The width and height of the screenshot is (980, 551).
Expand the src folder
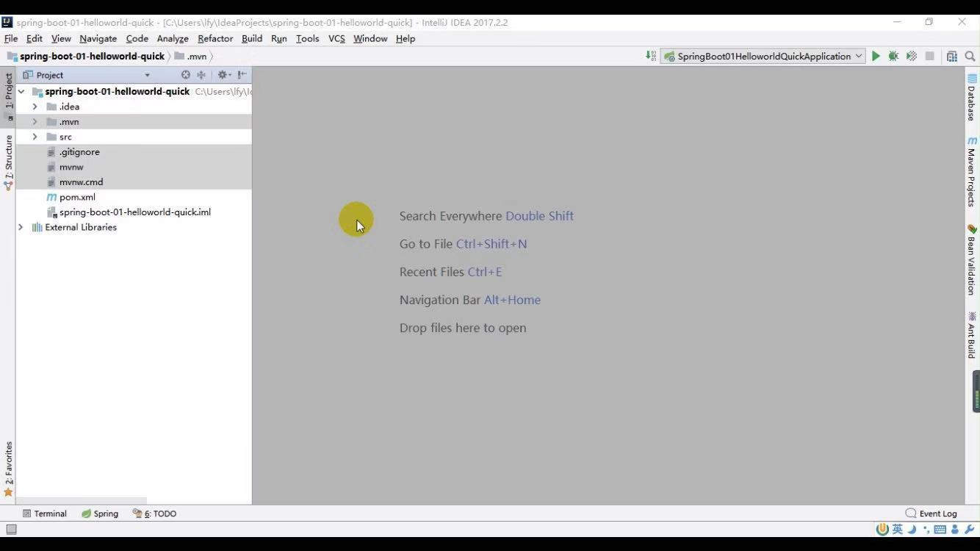35,137
